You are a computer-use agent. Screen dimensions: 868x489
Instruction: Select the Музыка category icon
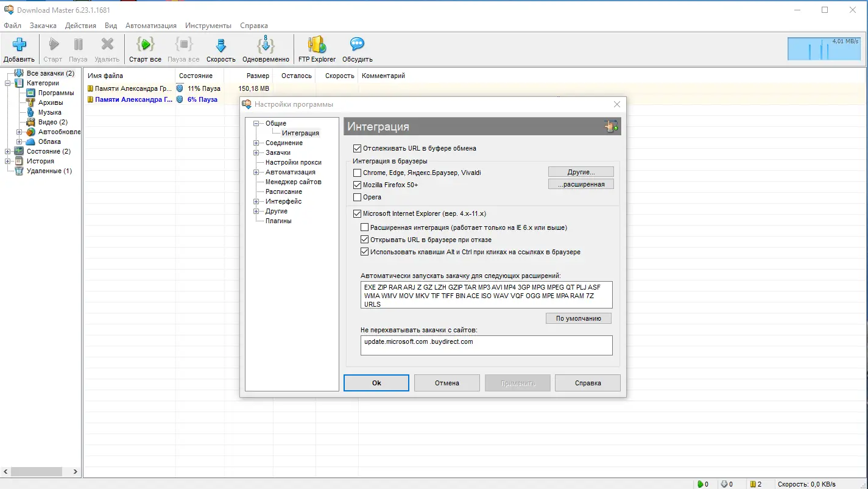[x=30, y=112]
